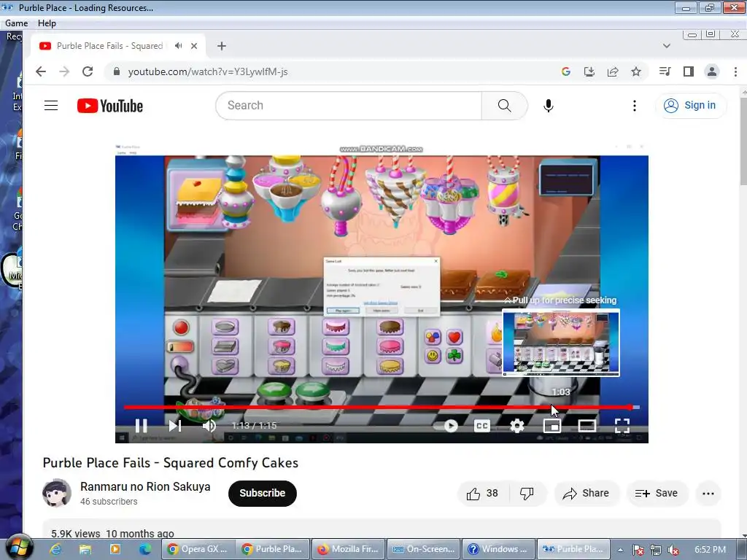The width and height of the screenshot is (747, 560).
Task: Open a new browser tab
Action: point(221,46)
